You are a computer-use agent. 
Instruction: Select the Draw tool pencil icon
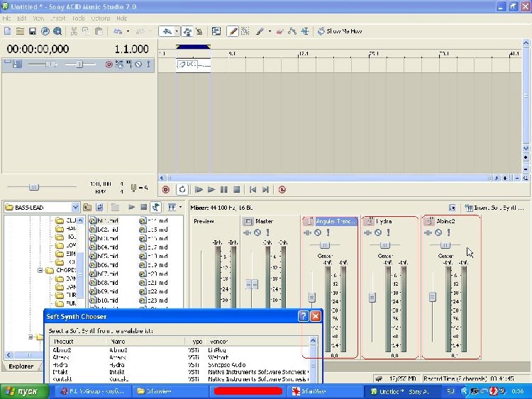233,31
